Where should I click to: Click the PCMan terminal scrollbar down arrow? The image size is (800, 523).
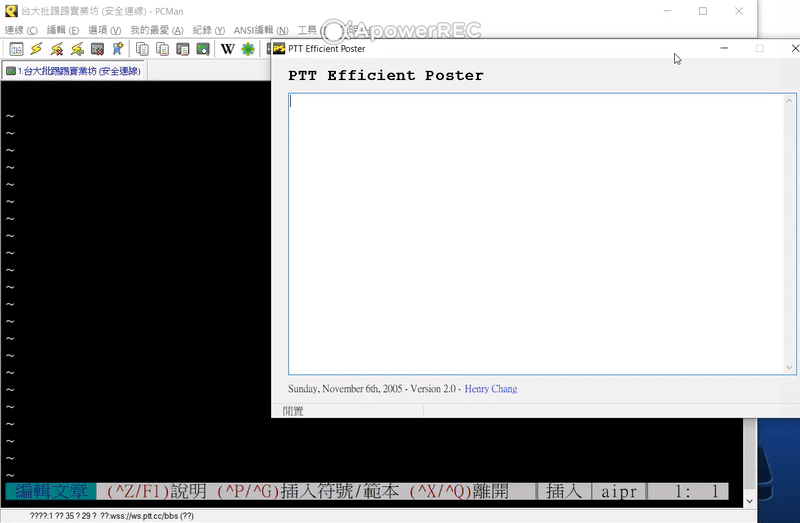(x=749, y=501)
